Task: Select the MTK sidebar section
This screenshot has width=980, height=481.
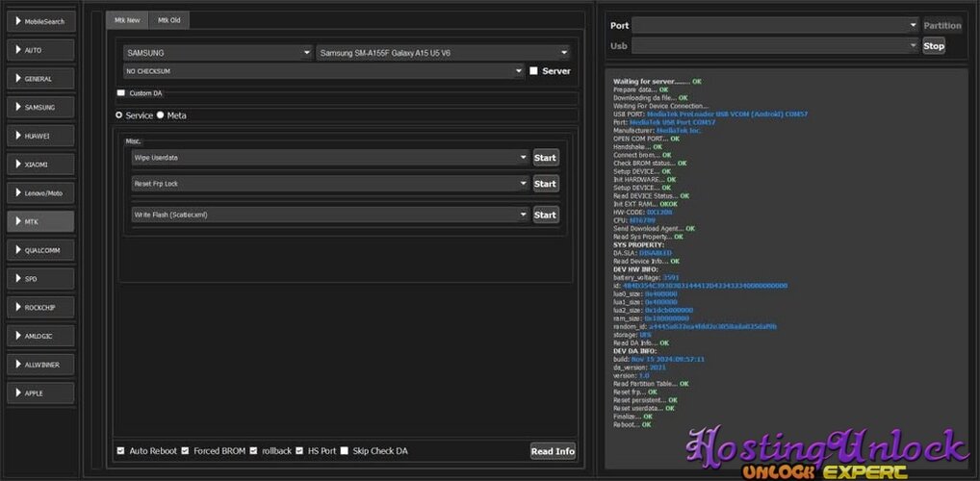Action: click(x=40, y=221)
